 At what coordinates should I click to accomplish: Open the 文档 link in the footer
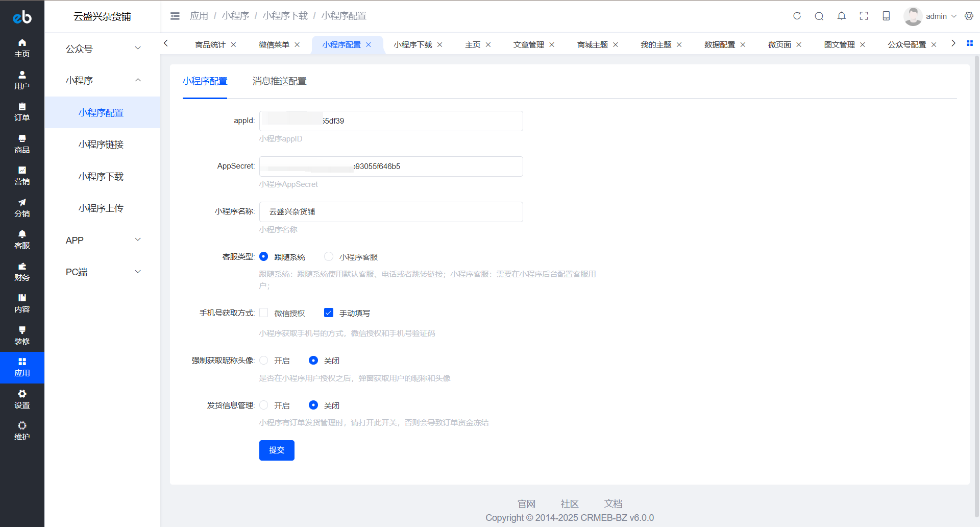click(614, 504)
